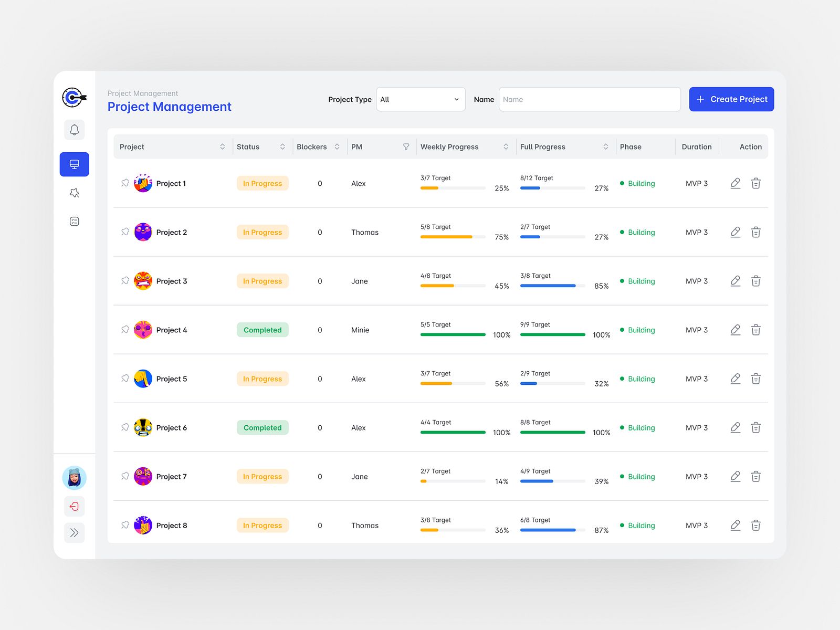Open the task checklist icon in sidebar

pyautogui.click(x=74, y=221)
